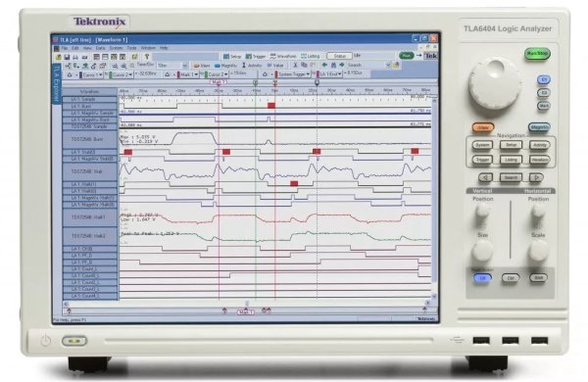The height and width of the screenshot is (382, 588).
Task: Click the zoom out magnifier icon
Action: coord(115,66)
